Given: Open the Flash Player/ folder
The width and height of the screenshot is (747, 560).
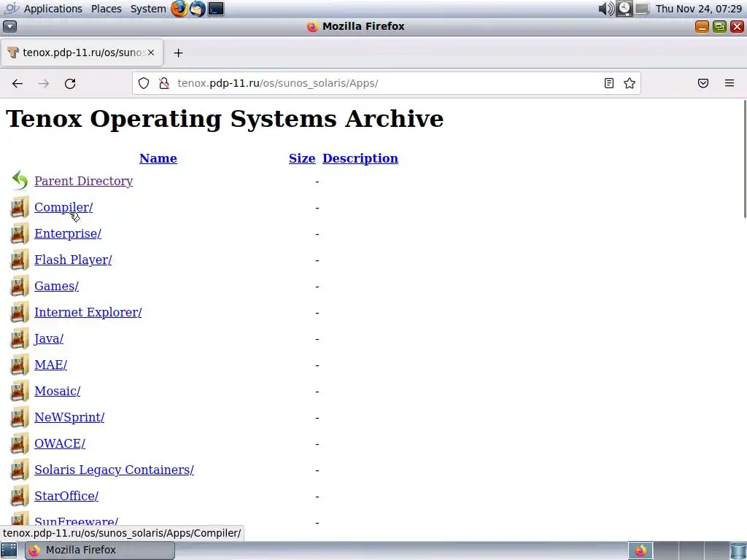Looking at the screenshot, I should (73, 260).
